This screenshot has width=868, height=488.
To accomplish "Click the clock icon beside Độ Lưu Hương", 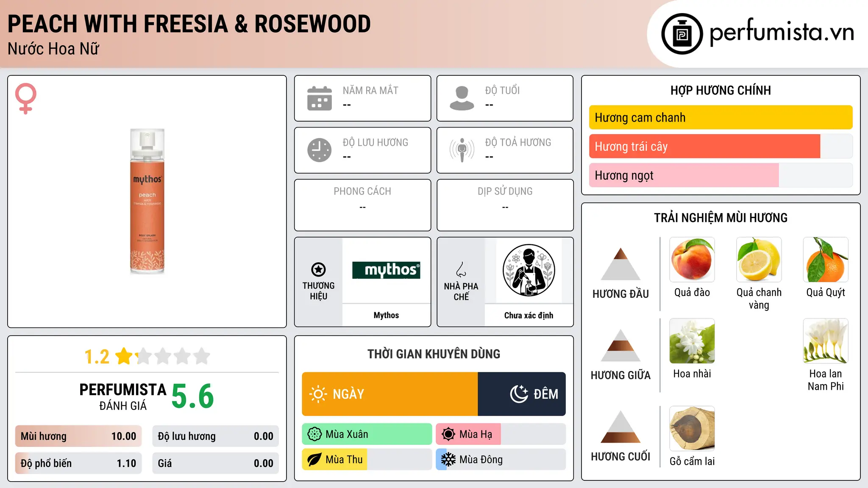I will point(320,150).
